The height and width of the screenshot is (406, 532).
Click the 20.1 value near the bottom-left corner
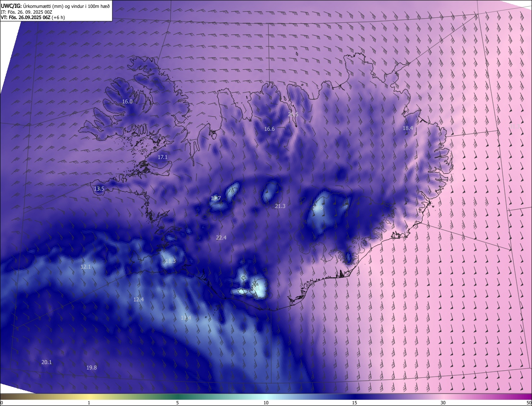47,362
